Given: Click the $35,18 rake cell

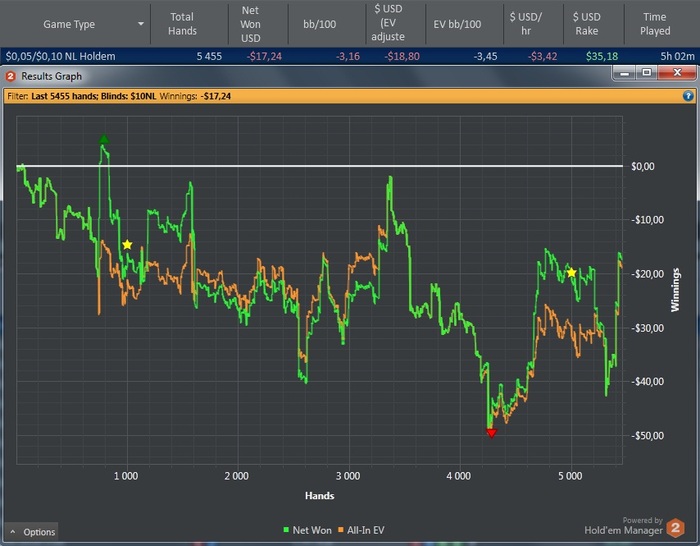Looking at the screenshot, I should [x=602, y=56].
